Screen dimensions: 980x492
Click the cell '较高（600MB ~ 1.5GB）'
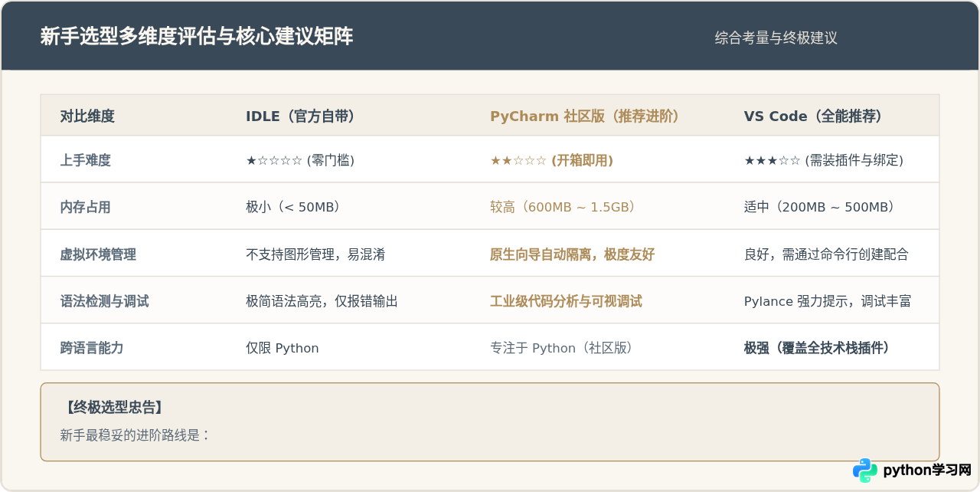563,207
